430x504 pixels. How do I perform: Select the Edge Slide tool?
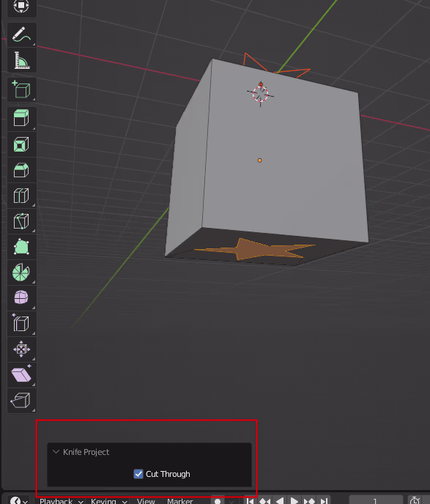(x=21, y=324)
